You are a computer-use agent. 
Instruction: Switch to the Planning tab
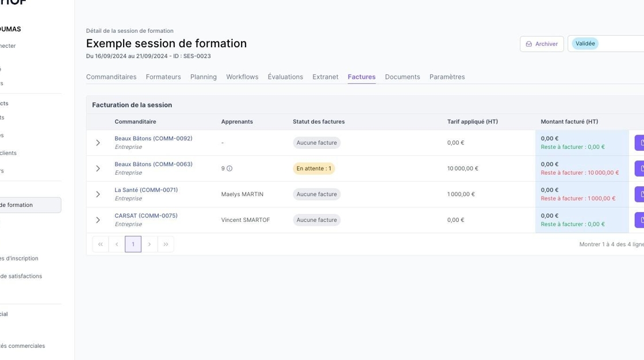204,77
